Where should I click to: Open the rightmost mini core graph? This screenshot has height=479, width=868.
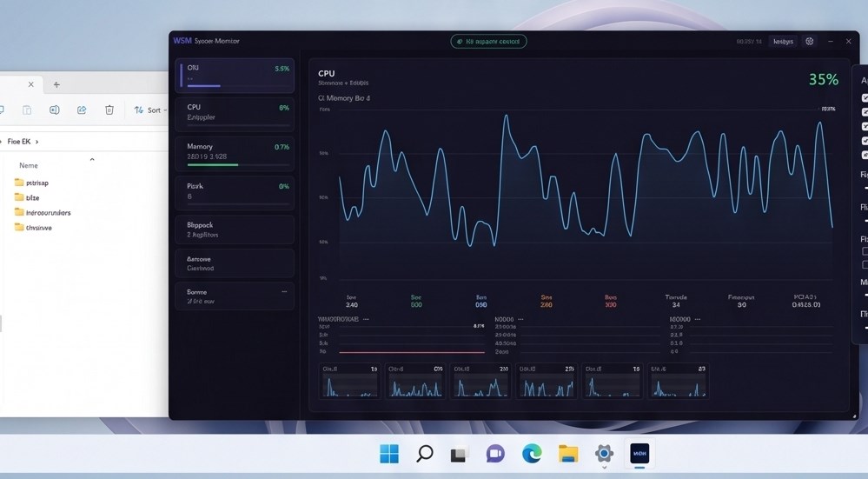point(678,382)
